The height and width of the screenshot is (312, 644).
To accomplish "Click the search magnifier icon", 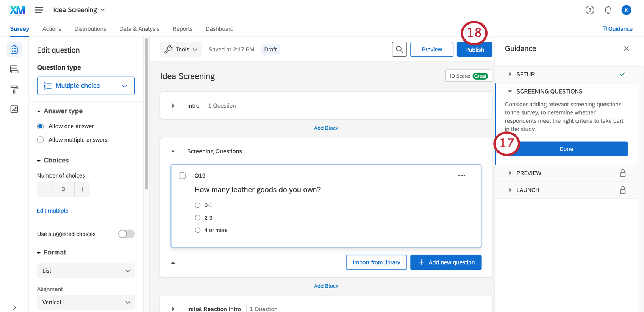I will [x=399, y=50].
